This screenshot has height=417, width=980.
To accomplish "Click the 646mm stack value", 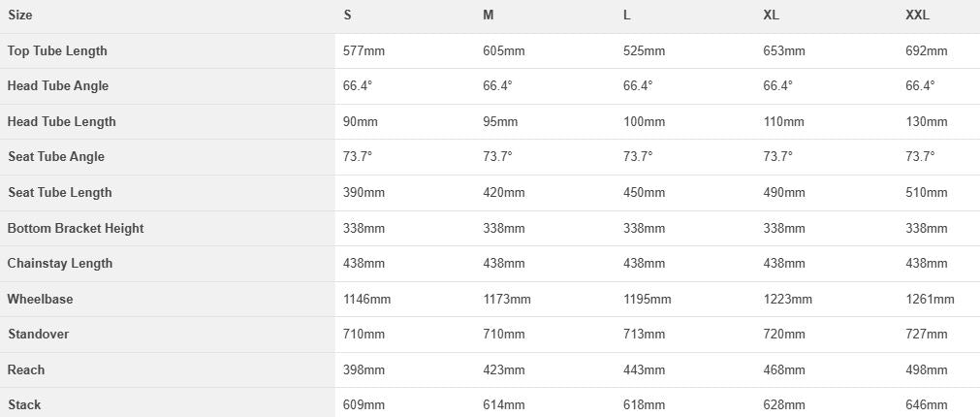I will [x=926, y=404].
